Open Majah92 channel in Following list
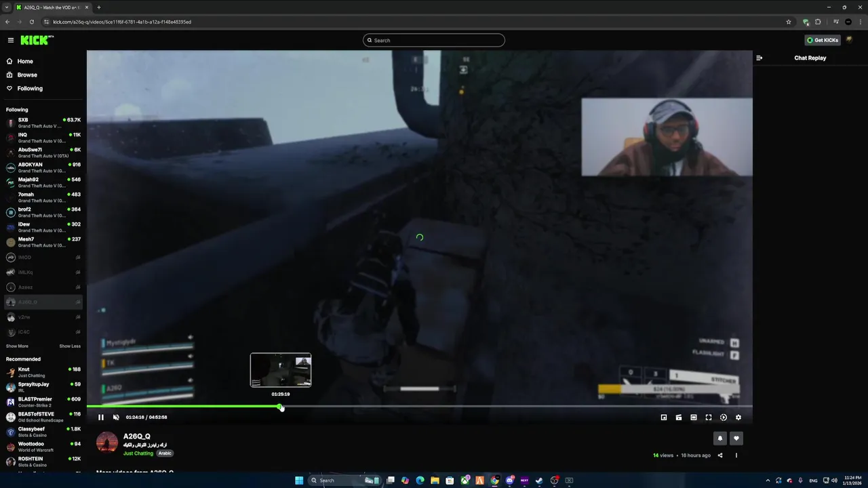 point(43,182)
